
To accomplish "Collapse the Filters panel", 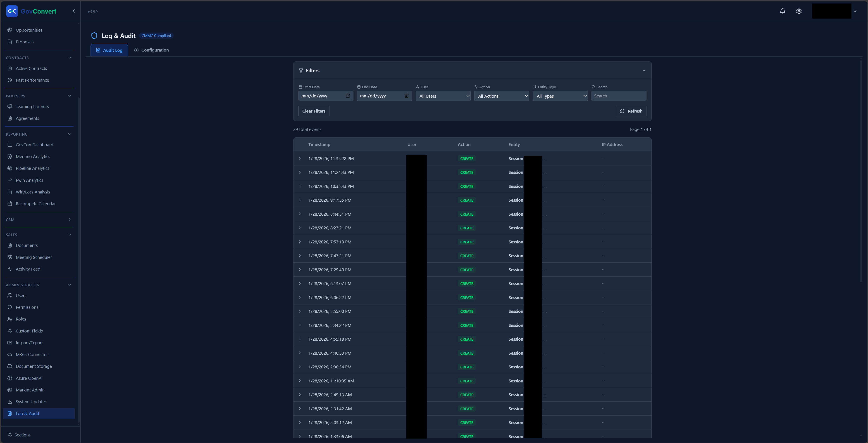I will 644,70.
